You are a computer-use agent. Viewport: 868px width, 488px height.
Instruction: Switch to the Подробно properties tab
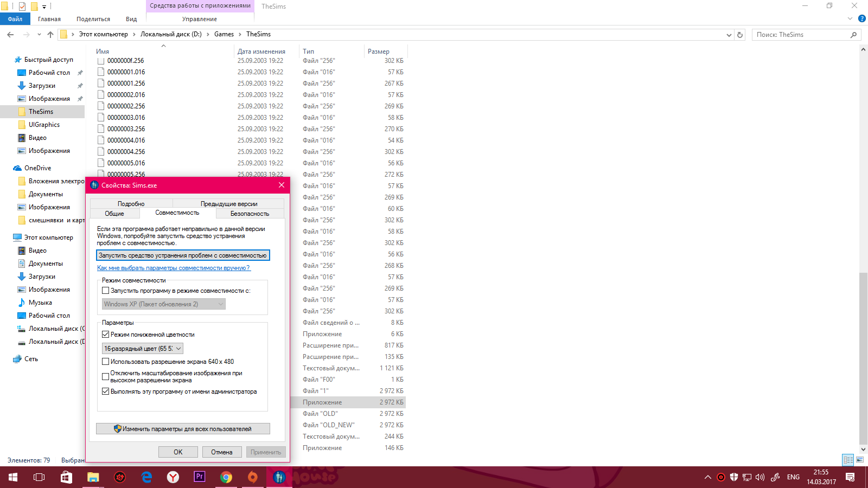click(131, 204)
